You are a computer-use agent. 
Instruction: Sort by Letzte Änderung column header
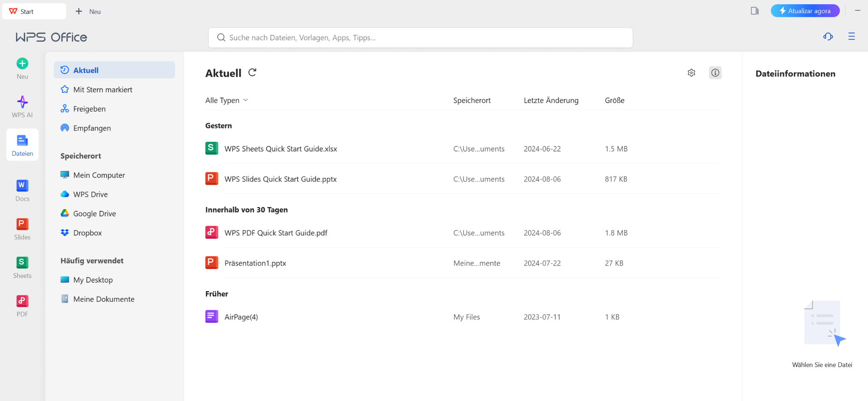click(x=551, y=101)
